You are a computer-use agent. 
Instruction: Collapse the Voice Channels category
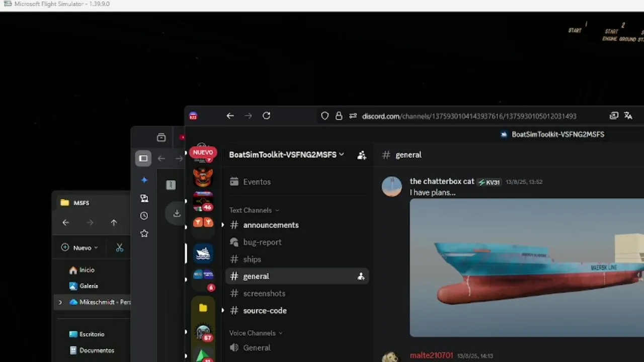point(256,333)
